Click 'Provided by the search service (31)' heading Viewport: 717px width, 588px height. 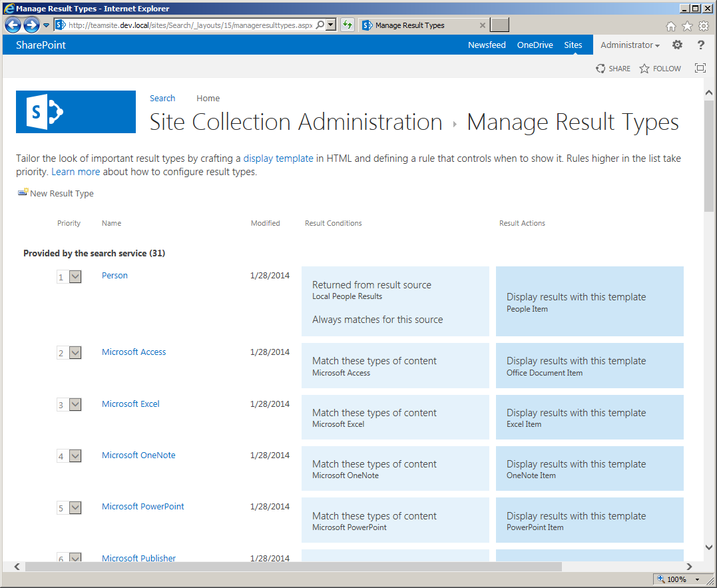coord(94,253)
